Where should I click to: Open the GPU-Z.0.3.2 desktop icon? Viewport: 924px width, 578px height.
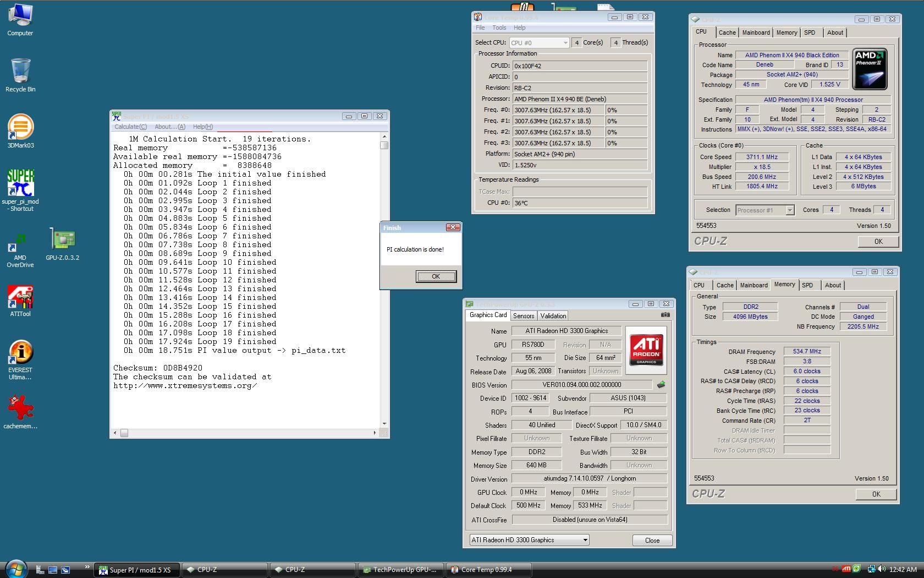pos(63,244)
